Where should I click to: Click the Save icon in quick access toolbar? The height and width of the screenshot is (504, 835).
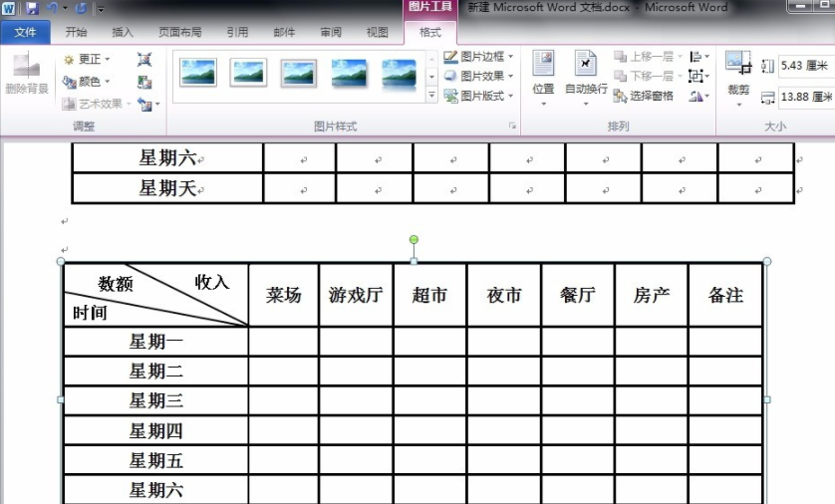(x=33, y=8)
